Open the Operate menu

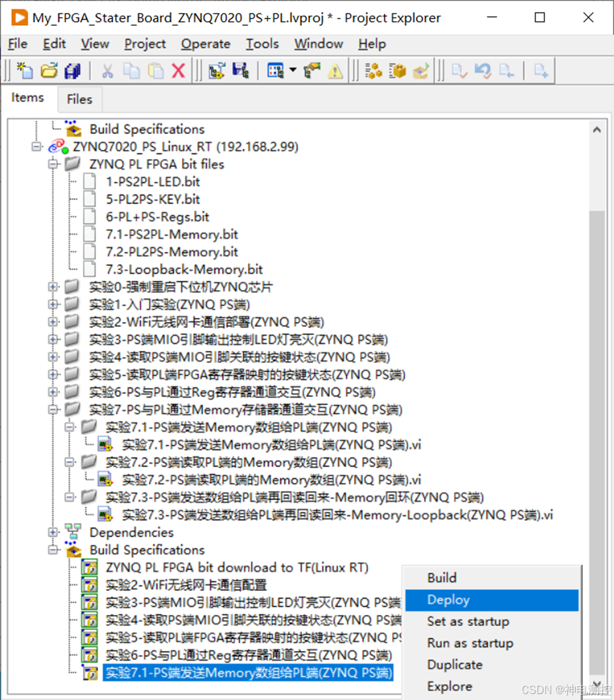206,44
